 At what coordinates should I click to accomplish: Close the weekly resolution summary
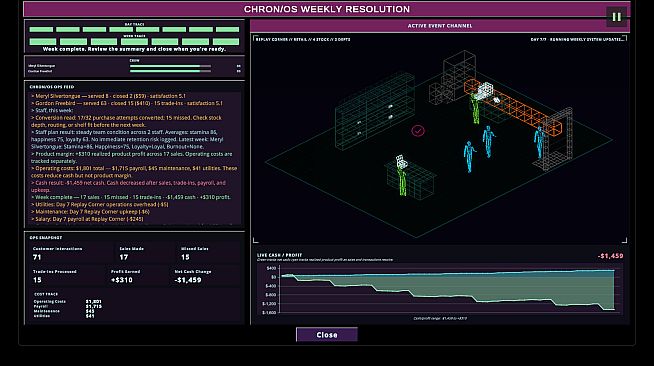point(327,335)
